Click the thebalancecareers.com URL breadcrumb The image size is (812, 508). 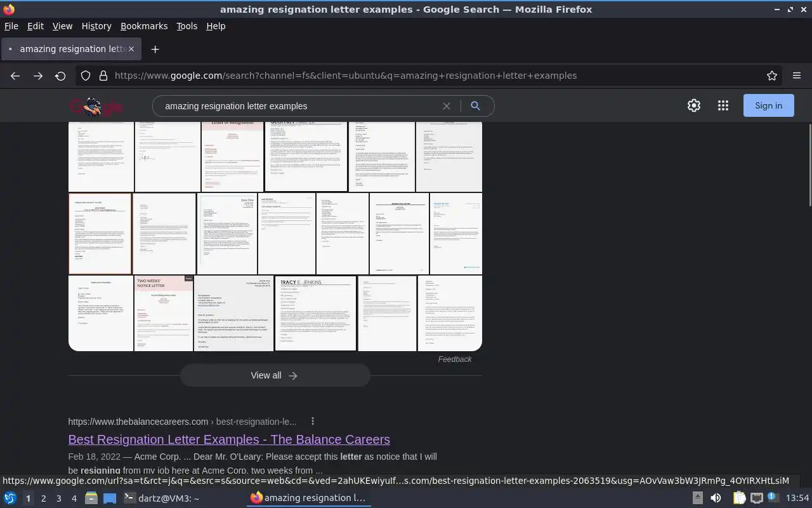(x=182, y=422)
